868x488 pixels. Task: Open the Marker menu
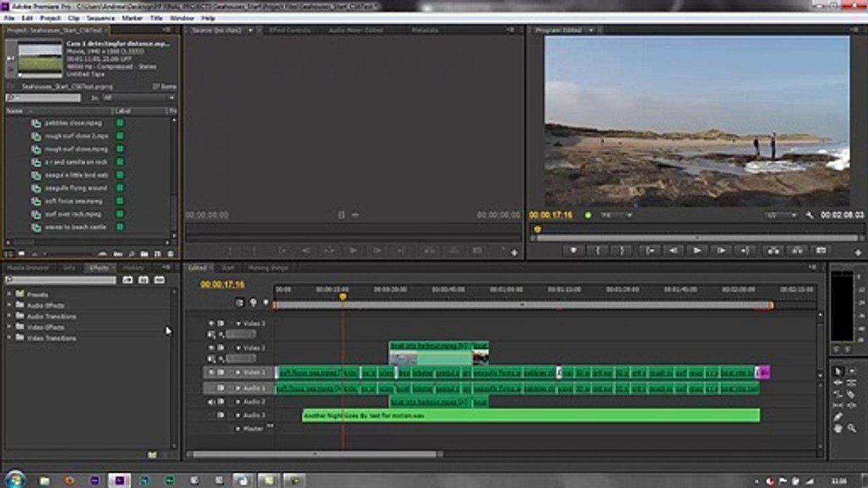[132, 18]
